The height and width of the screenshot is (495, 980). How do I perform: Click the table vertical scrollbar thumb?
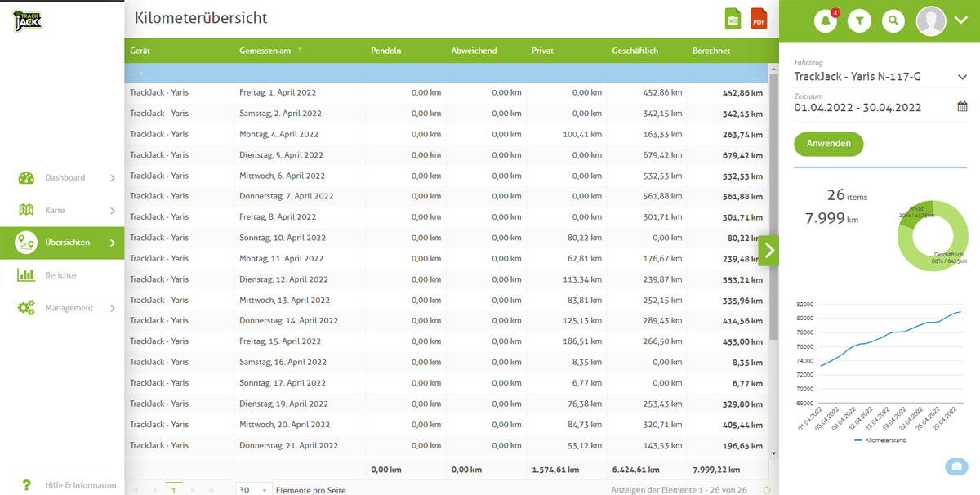[773, 206]
